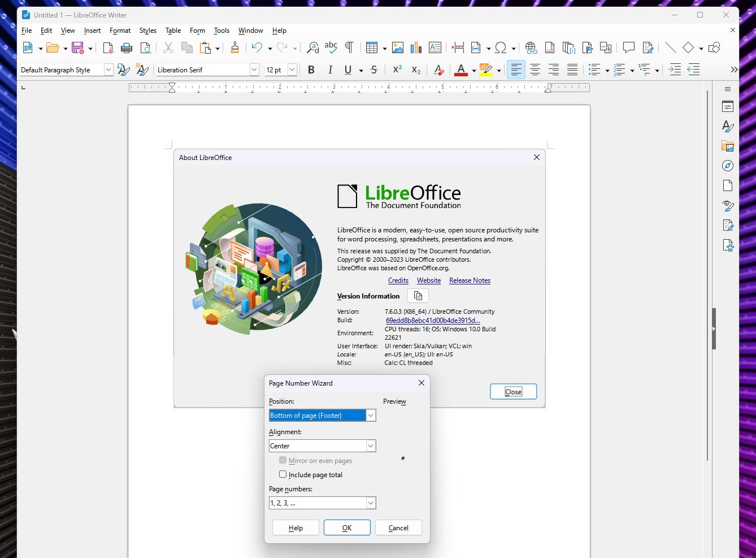Open the Release Notes link
This screenshot has width=756, height=558.
pos(470,280)
